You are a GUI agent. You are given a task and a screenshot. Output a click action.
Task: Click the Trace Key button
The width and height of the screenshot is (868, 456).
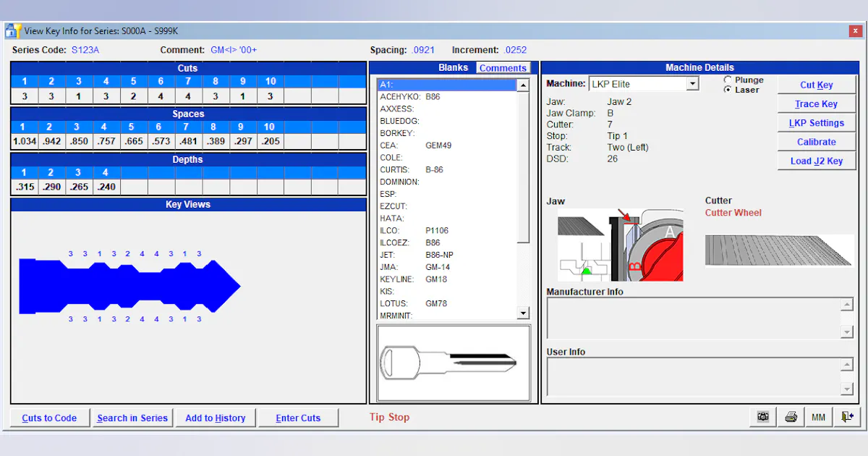pyautogui.click(x=817, y=104)
